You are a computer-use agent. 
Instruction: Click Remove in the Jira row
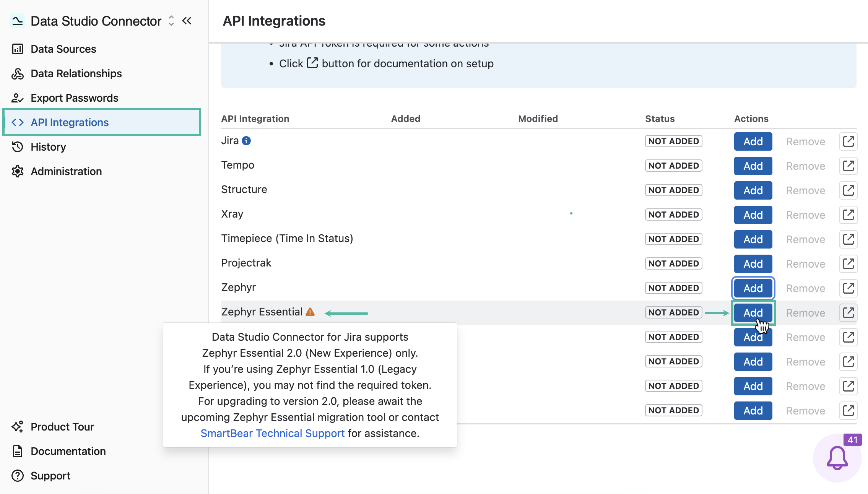point(805,141)
